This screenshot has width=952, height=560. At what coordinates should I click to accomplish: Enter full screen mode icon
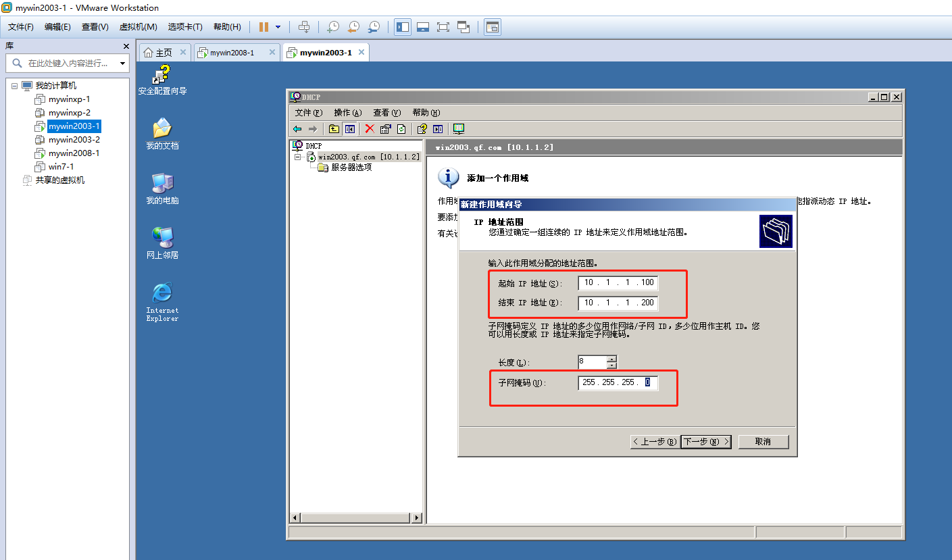pos(443,27)
